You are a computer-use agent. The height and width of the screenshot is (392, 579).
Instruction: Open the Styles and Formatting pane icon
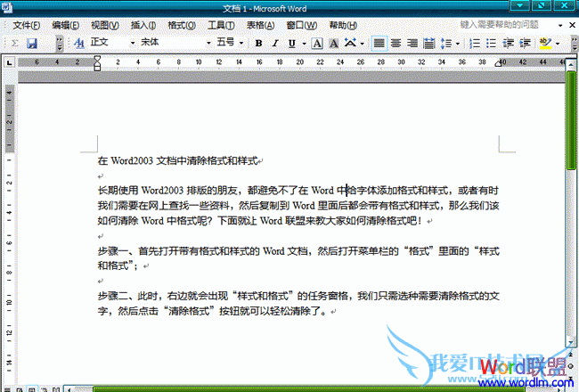[79, 44]
